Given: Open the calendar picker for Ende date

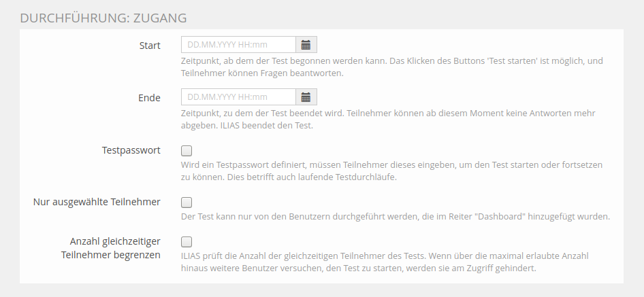Looking at the screenshot, I should pos(306,97).
